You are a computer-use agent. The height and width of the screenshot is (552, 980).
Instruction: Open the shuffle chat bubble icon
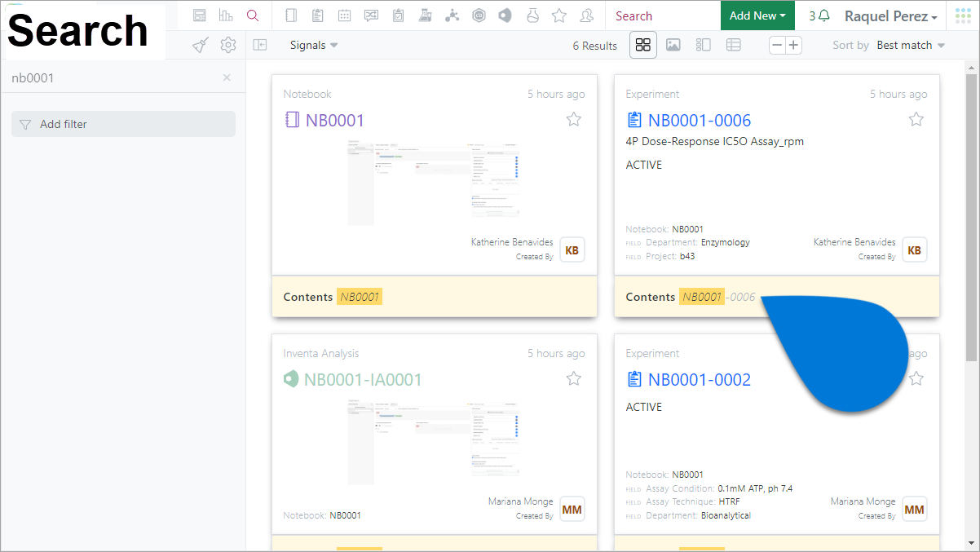[372, 15]
